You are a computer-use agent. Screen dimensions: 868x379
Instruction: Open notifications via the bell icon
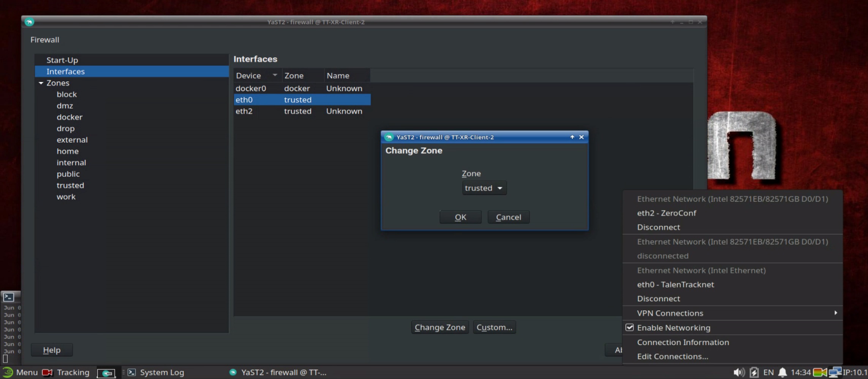[782, 372]
